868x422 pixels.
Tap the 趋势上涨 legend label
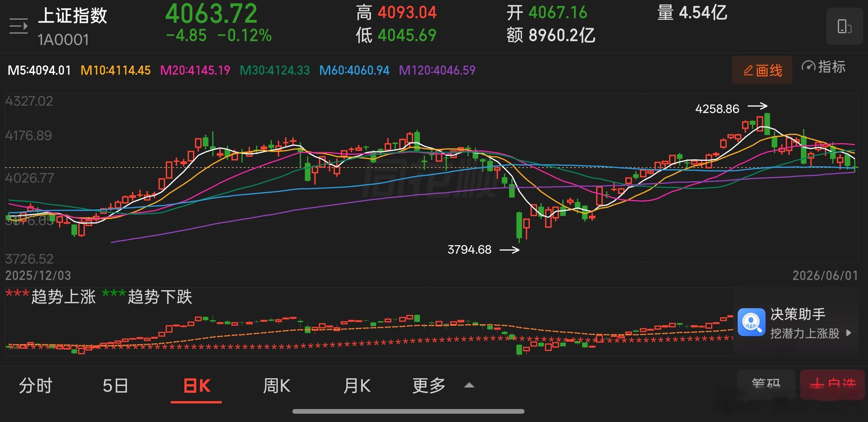(63, 297)
